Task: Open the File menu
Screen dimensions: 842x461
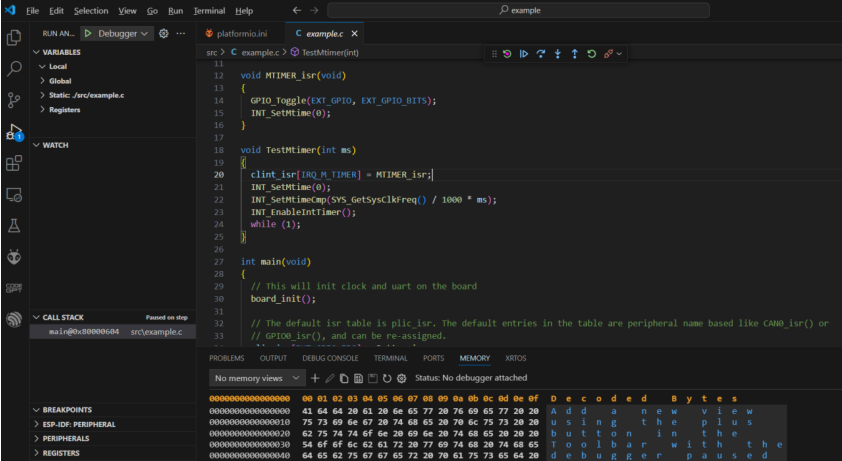Action: 32,11
